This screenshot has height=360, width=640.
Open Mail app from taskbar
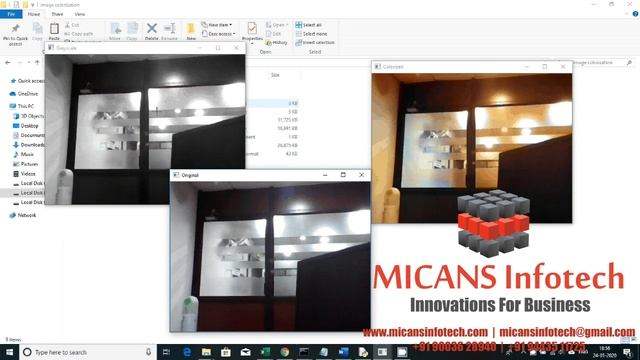point(245,352)
